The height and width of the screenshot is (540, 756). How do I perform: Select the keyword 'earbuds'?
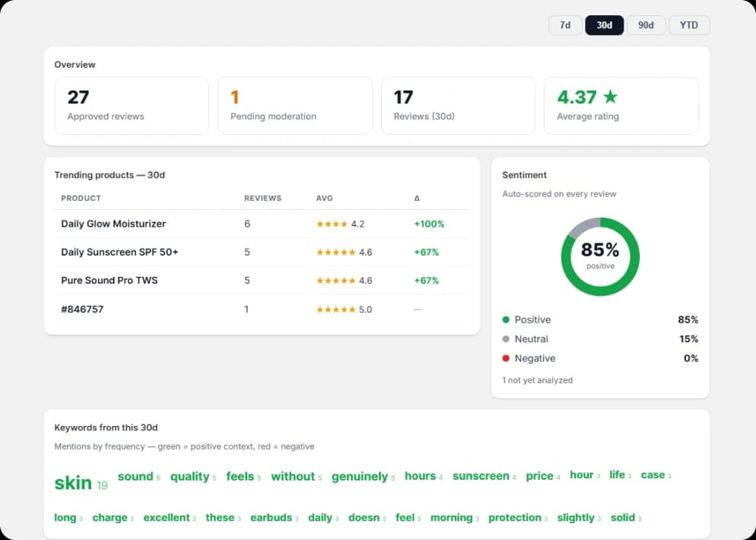(271, 517)
